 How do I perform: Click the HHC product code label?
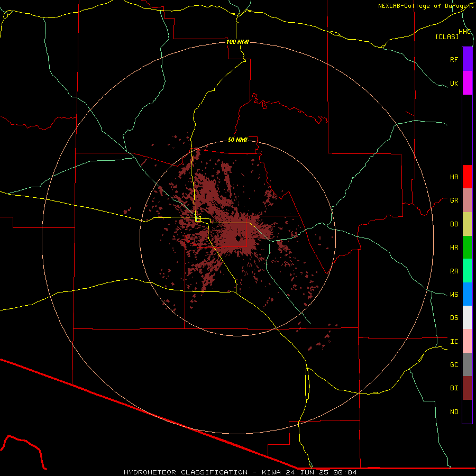click(465, 32)
